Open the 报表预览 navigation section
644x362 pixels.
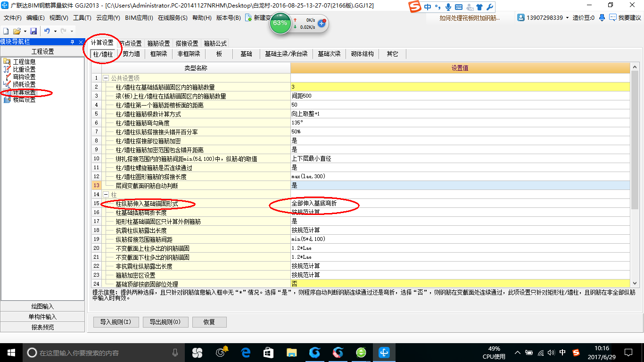coord(42,327)
